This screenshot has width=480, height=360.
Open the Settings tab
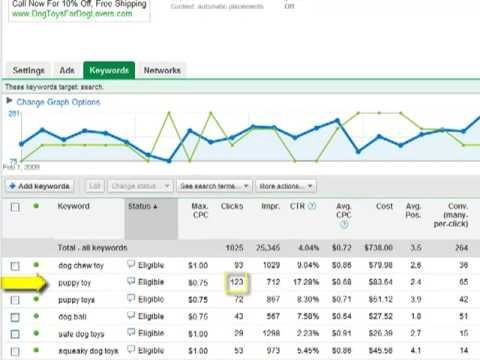28,70
